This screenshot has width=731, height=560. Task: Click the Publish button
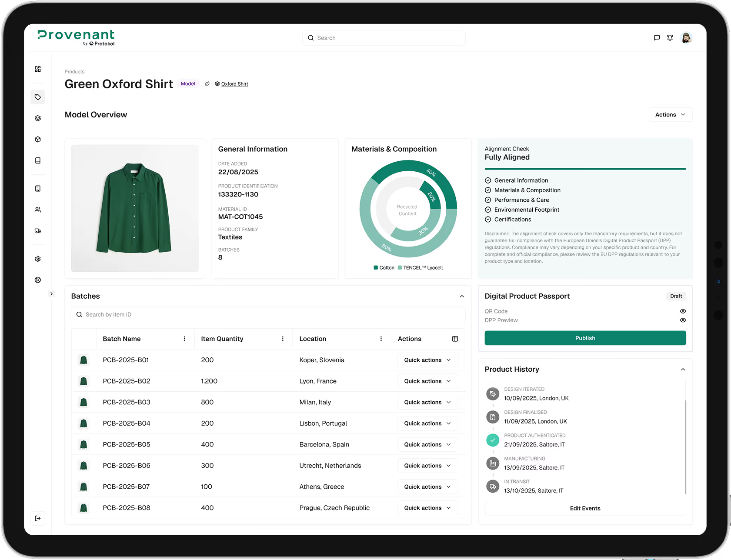click(585, 338)
